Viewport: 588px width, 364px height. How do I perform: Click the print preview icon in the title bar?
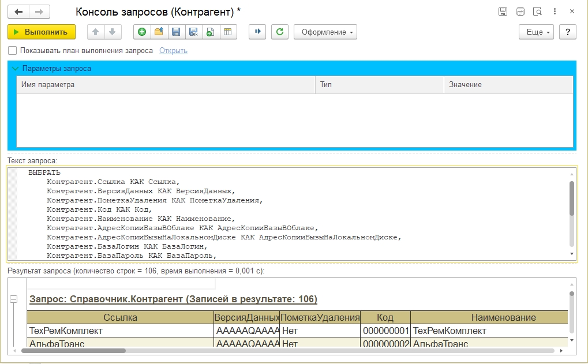tap(537, 12)
